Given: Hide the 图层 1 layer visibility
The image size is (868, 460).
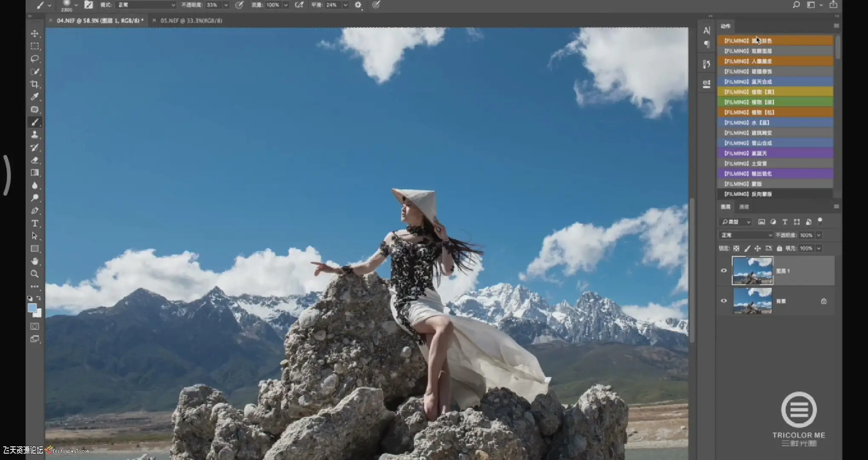Looking at the screenshot, I should [724, 271].
